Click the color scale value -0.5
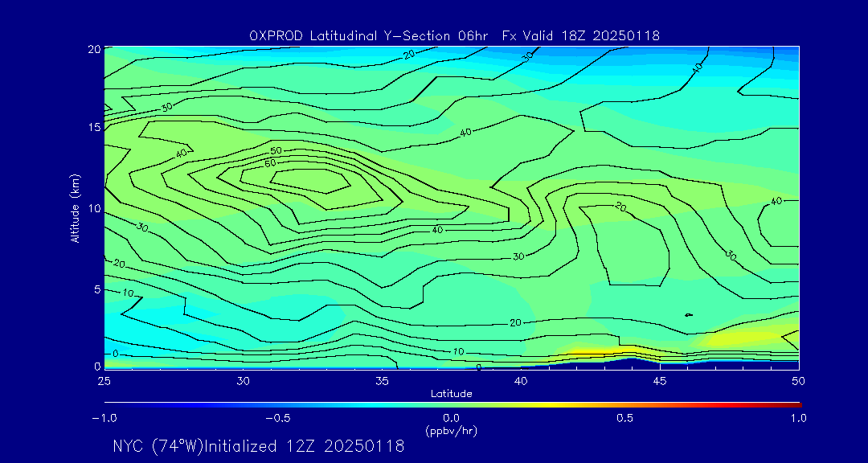The image size is (868, 463). coord(278,418)
